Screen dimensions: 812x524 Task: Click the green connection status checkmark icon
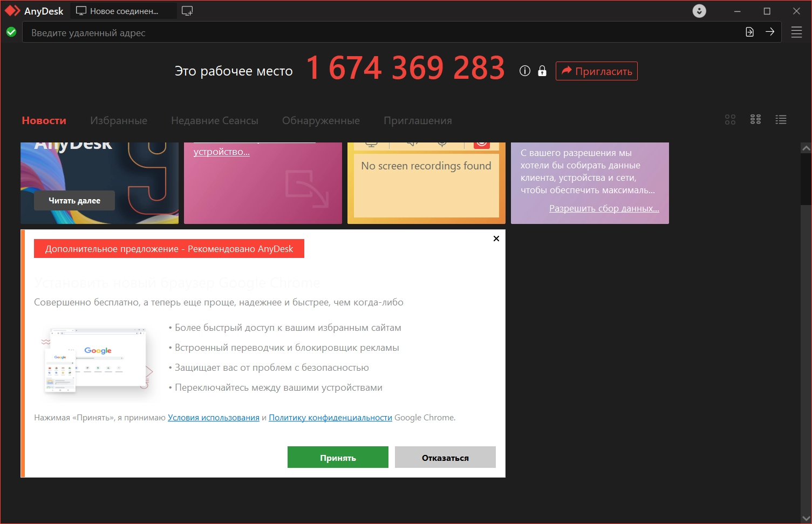point(11,32)
